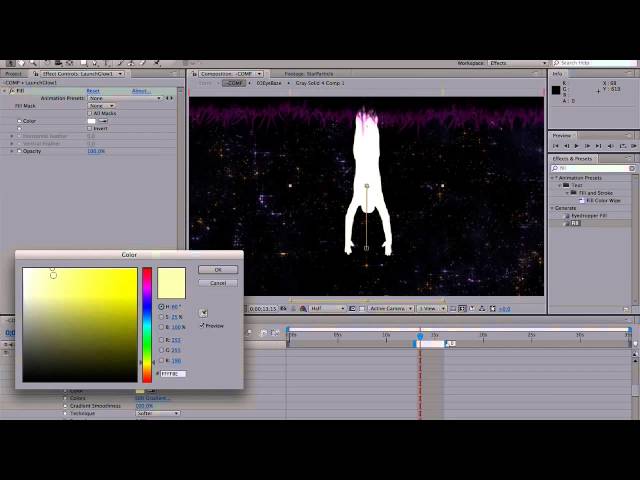
Task: Toggle Fast Previews icon in viewer
Action: coord(462,309)
